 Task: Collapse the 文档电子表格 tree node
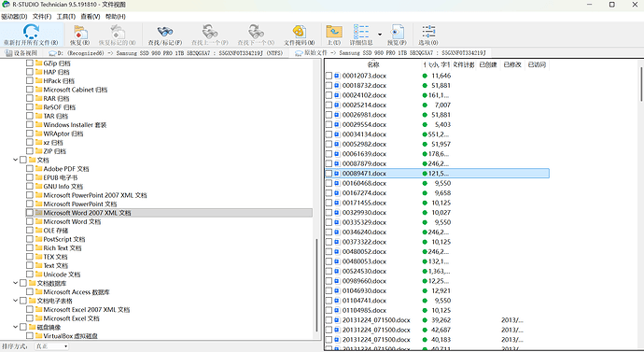tap(16, 301)
